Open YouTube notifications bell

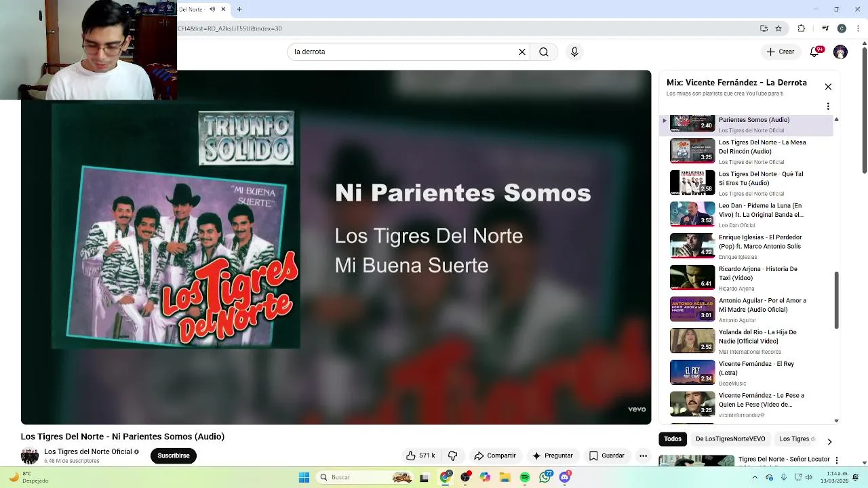tap(815, 52)
